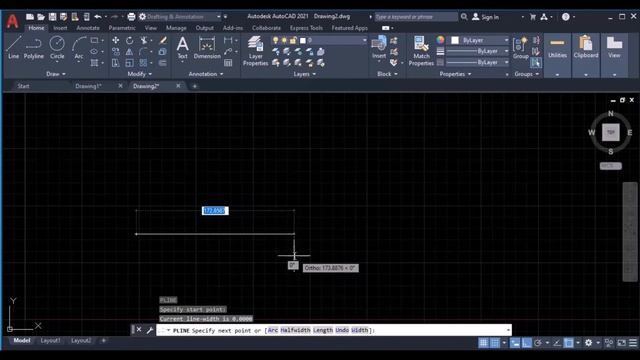Expand the Block panel
Image resolution: width=640 pixels, height=360 pixels.
coord(387,74)
